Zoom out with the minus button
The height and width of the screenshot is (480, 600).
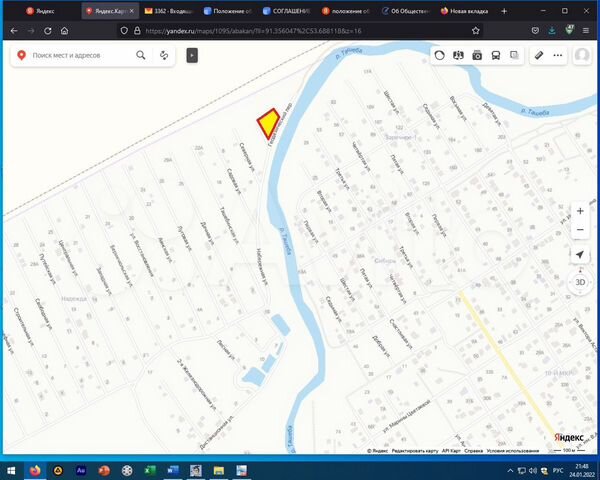coord(580,230)
